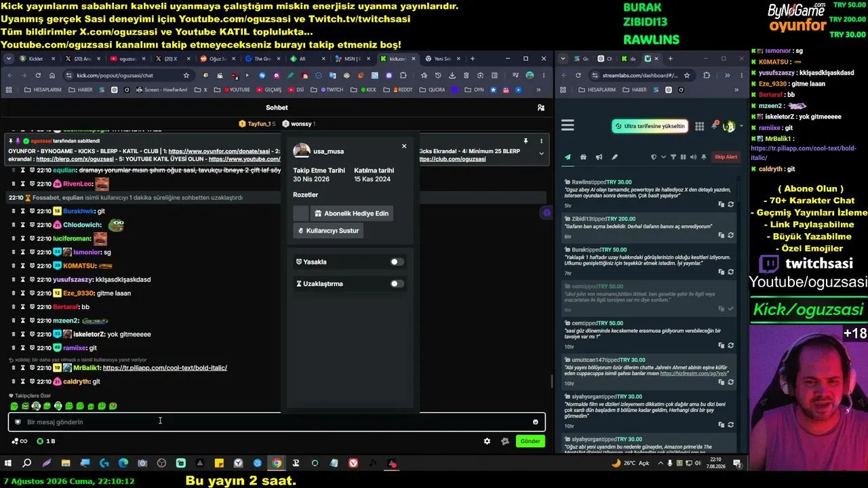The height and width of the screenshot is (488, 868).
Task: Click Ultra tarifesine yükseltin button
Action: (650, 126)
